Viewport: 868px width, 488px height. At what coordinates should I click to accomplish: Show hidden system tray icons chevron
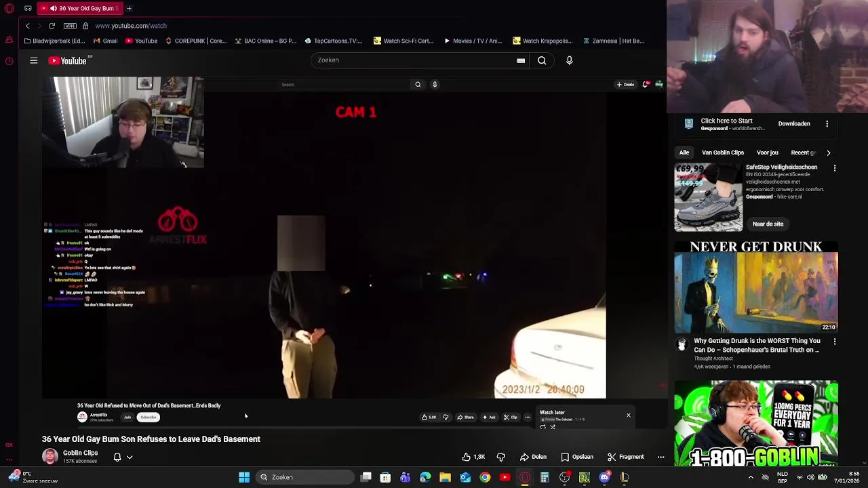click(x=751, y=477)
